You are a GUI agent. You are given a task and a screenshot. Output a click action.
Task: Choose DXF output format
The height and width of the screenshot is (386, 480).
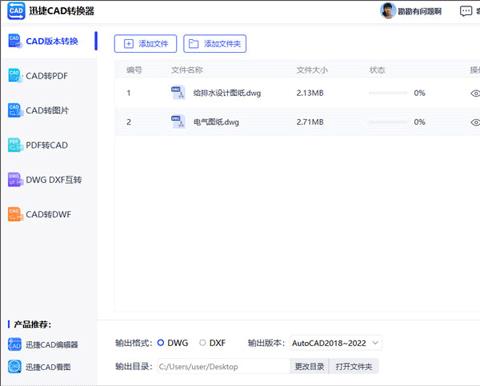[202, 343]
